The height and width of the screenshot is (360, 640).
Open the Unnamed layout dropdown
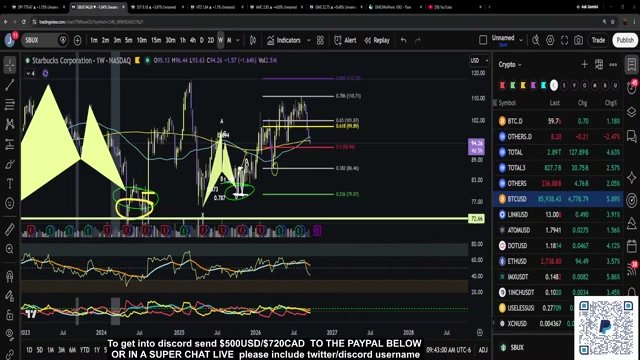[521, 40]
